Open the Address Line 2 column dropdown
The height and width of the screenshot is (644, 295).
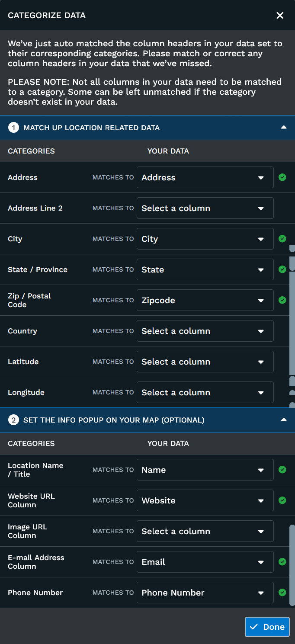click(205, 208)
